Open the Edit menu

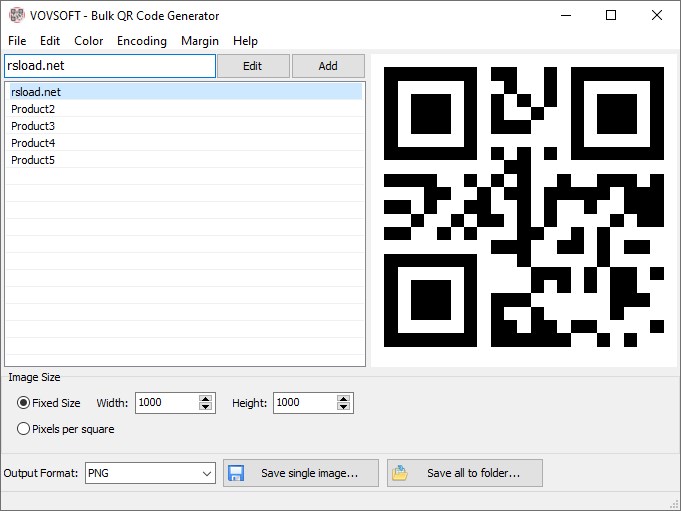click(x=50, y=41)
